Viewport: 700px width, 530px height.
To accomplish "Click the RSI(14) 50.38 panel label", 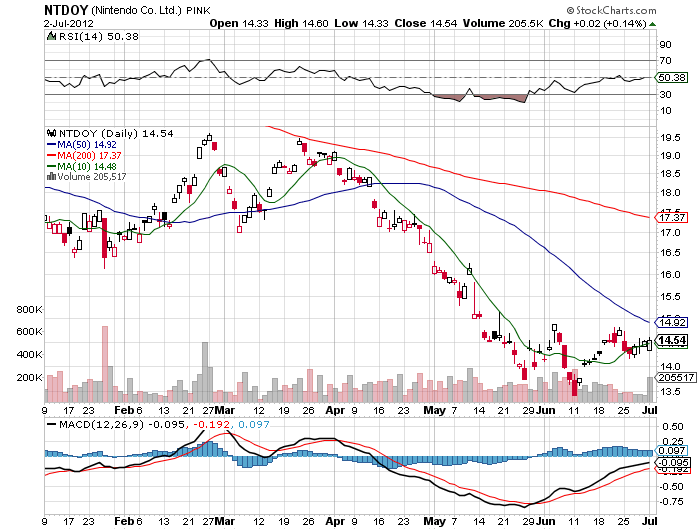I will click(x=98, y=36).
